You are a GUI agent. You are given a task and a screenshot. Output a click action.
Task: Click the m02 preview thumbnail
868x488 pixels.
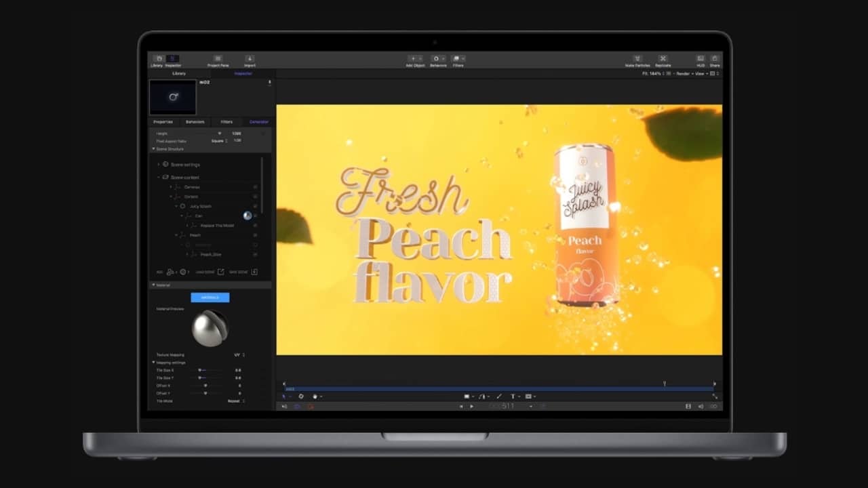[x=173, y=97]
